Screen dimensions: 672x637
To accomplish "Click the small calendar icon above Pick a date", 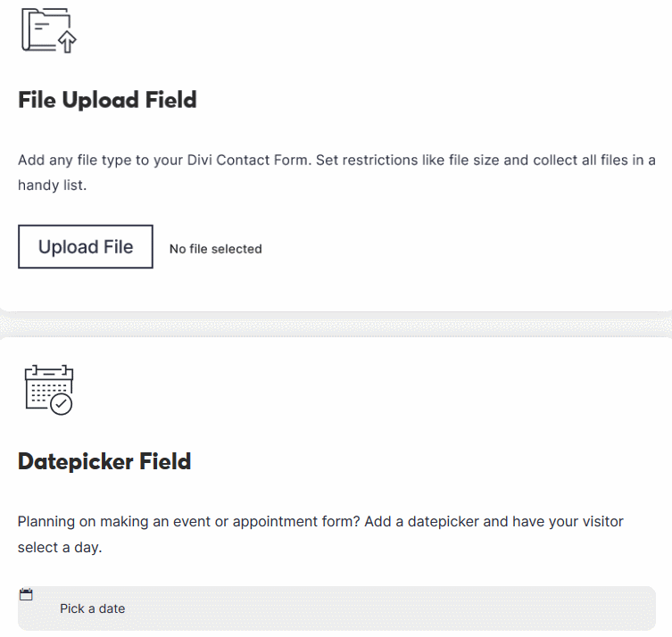I will (x=26, y=594).
